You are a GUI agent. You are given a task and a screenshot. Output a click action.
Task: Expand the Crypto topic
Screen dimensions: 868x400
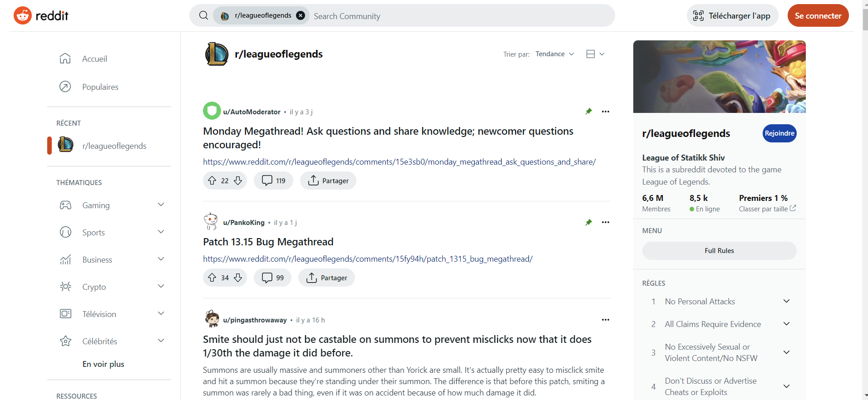(x=161, y=286)
